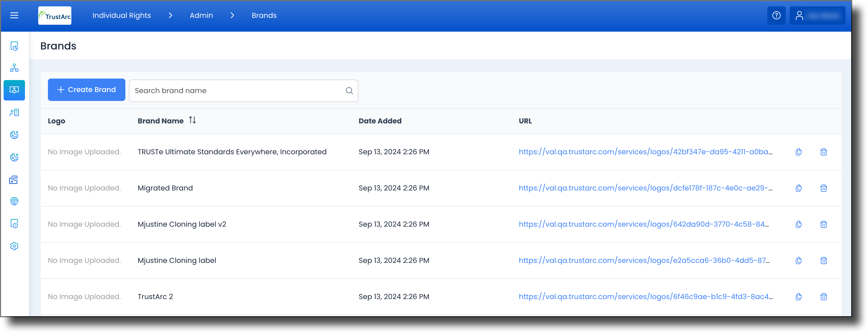Delete the TrustArc 2 brand

pos(823,297)
